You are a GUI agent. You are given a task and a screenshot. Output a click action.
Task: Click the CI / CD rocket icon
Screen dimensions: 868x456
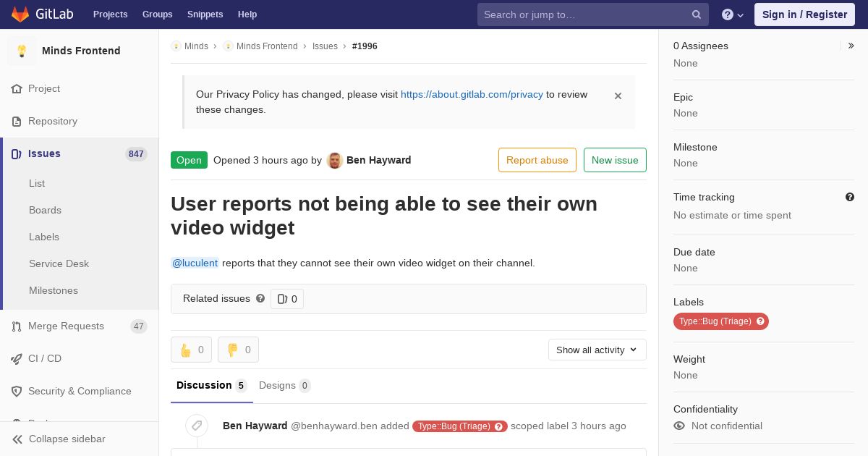(17, 359)
